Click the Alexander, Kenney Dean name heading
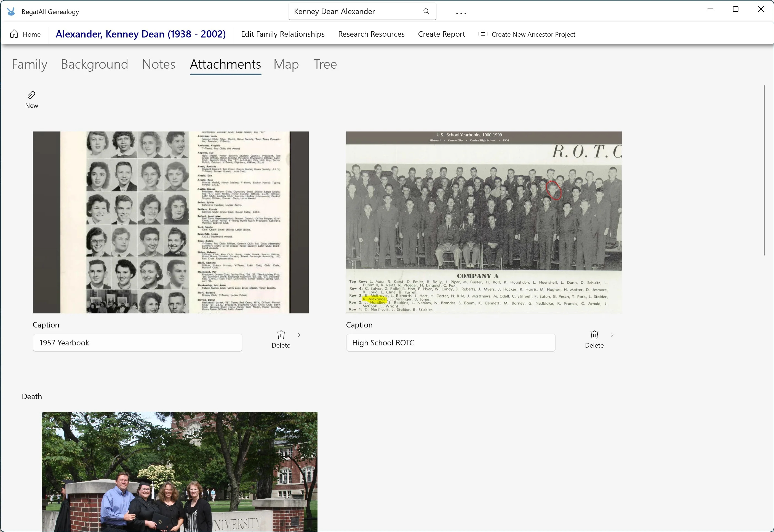The width and height of the screenshot is (774, 532). [x=140, y=34]
